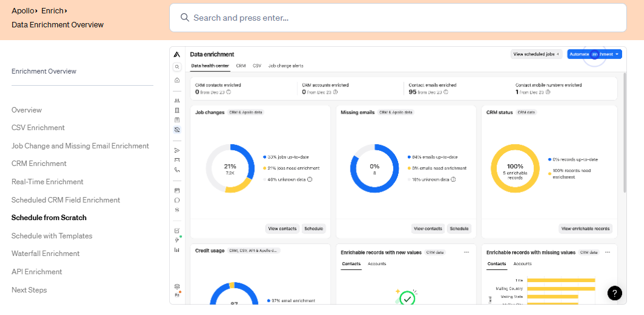
Task: Open the People icon in the sidebar
Action: click(177, 100)
